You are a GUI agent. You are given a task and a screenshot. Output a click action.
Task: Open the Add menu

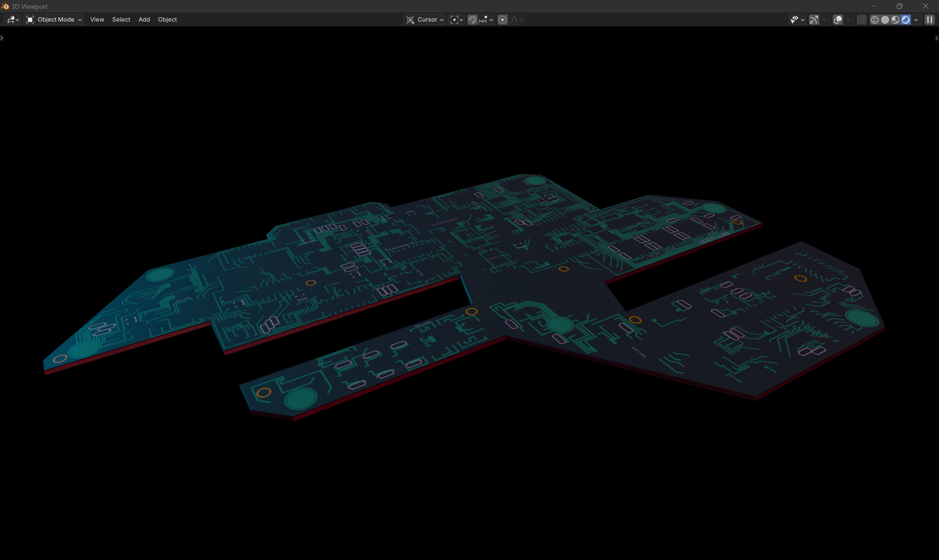pyautogui.click(x=144, y=20)
